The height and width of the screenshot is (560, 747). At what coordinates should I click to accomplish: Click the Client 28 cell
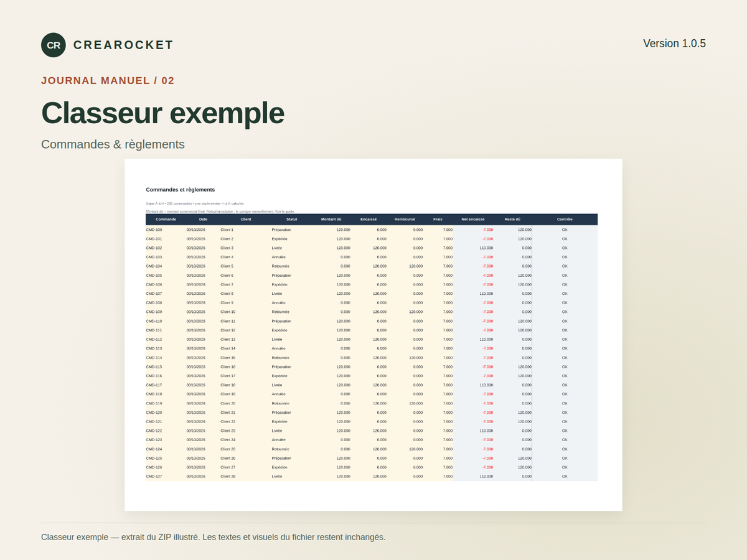click(x=228, y=477)
